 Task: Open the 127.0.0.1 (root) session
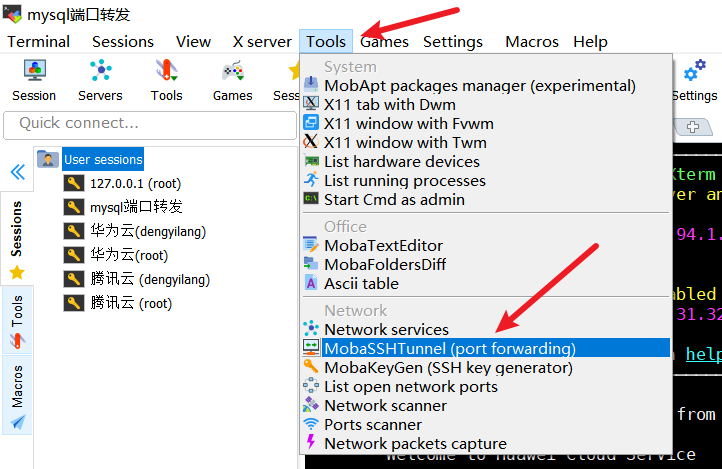point(135,183)
